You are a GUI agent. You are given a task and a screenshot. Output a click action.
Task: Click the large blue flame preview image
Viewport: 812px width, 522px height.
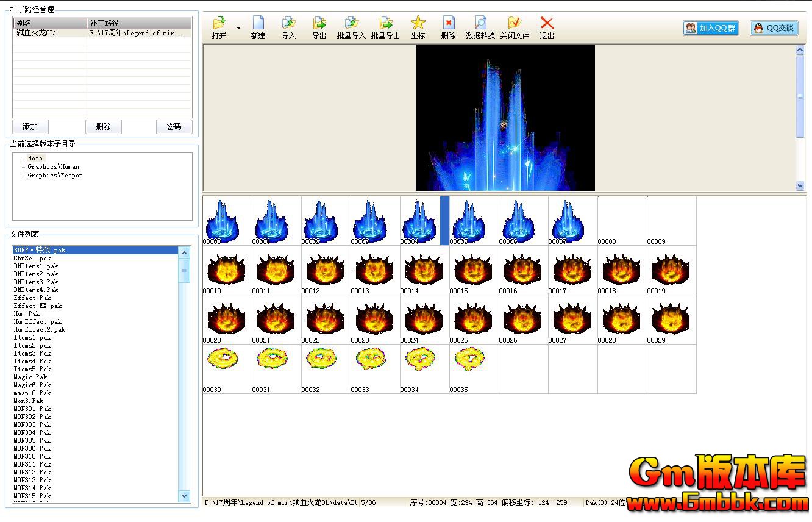[505, 118]
